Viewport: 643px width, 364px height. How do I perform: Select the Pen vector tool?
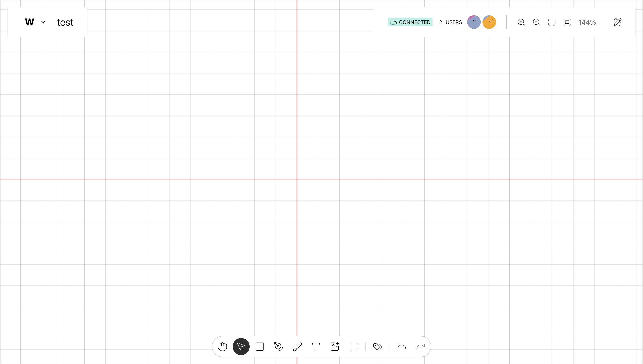[x=278, y=347]
